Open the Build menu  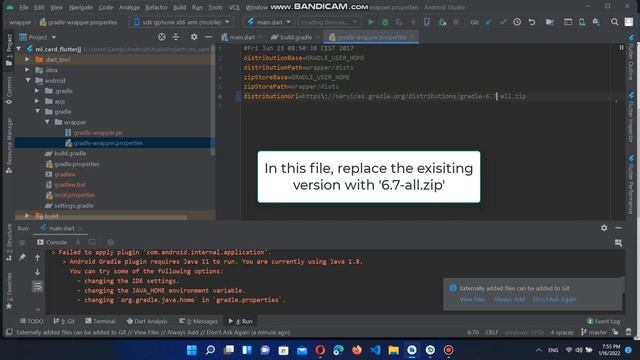tap(179, 7)
